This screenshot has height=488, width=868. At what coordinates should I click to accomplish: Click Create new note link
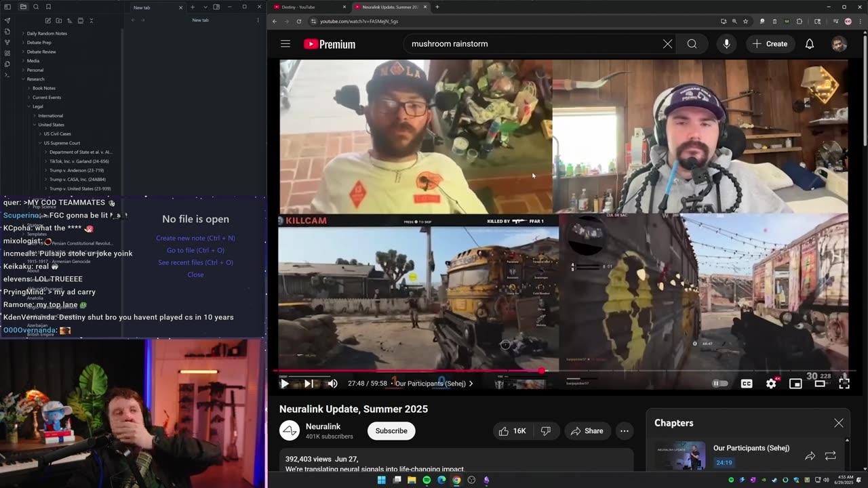coord(195,238)
